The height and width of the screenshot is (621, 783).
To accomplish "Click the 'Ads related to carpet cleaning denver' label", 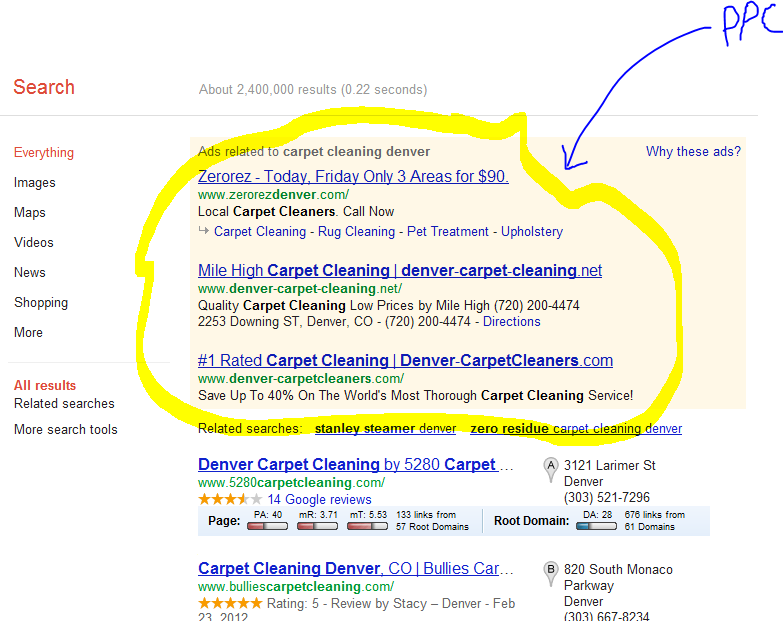I will point(314,151).
